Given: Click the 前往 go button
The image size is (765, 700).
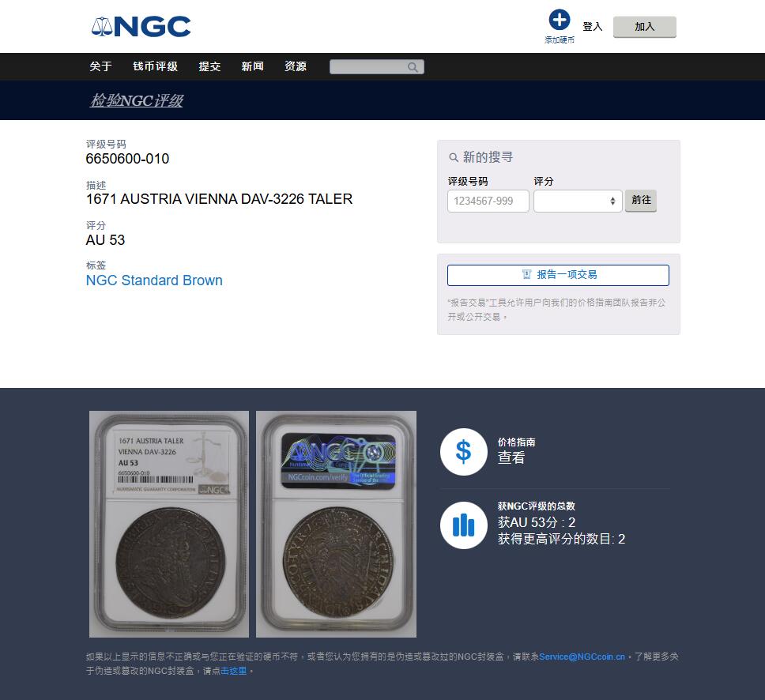Looking at the screenshot, I should tap(641, 201).
